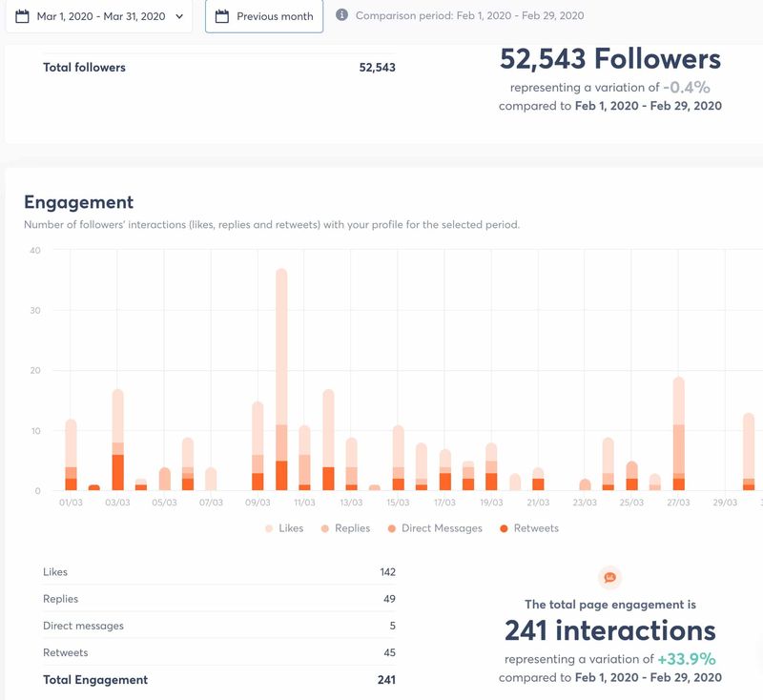763x700 pixels.
Task: Expand date range using chevron arrow
Action: click(179, 16)
